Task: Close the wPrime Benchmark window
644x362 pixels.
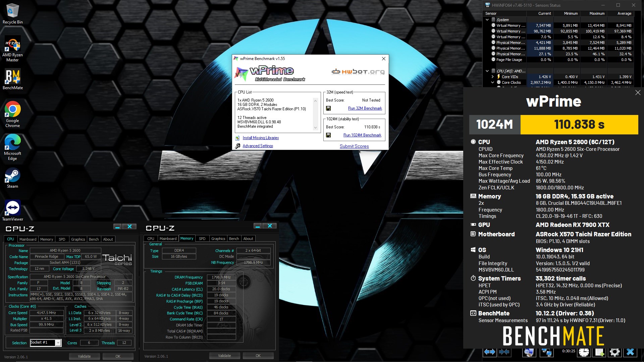Action: (383, 59)
